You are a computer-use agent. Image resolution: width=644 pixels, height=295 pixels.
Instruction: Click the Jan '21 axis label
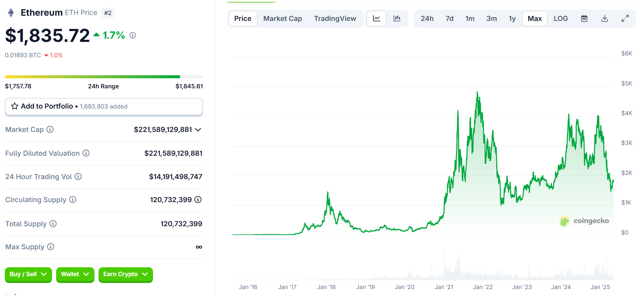coord(444,287)
